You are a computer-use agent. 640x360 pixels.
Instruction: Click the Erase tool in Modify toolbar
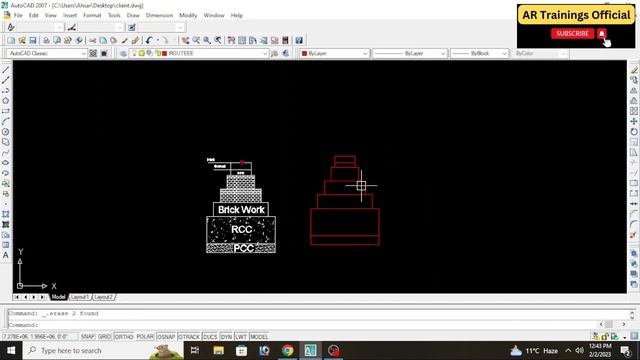633,70
